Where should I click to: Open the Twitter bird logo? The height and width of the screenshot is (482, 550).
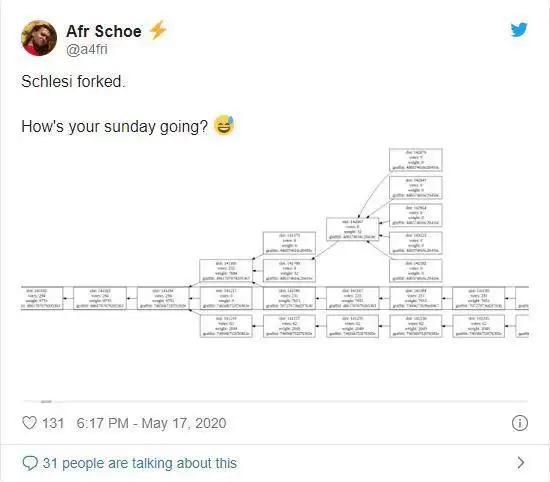[519, 30]
